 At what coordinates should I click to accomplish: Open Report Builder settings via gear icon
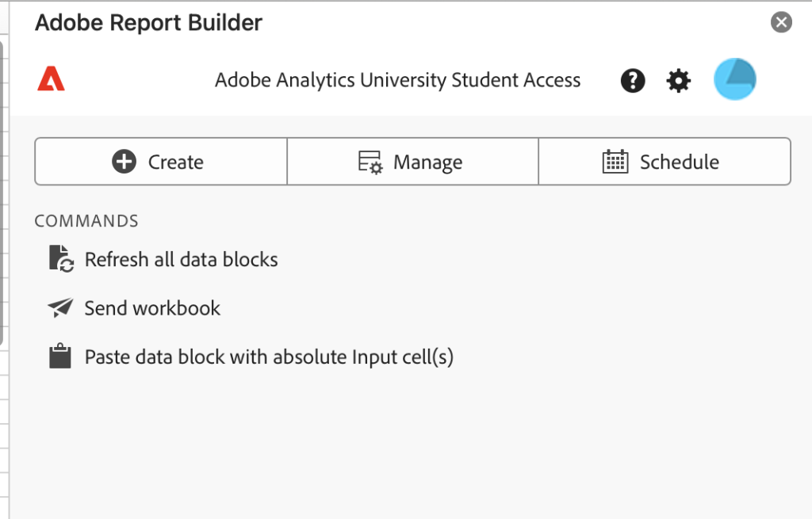(678, 80)
